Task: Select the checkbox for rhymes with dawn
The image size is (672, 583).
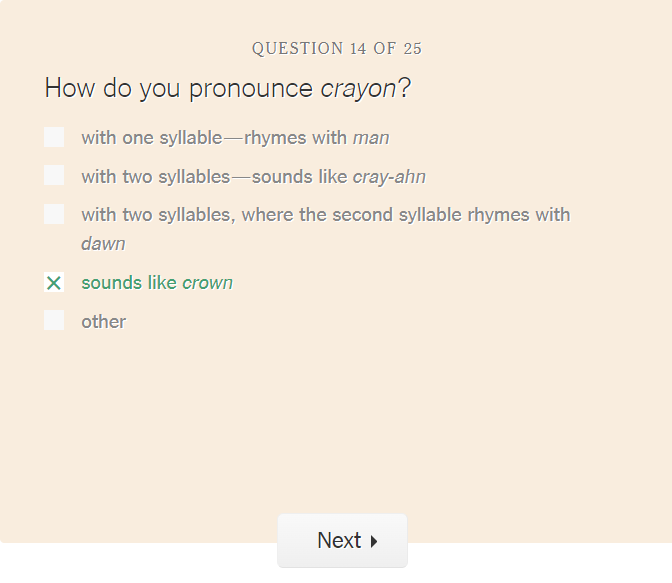Action: [x=54, y=214]
